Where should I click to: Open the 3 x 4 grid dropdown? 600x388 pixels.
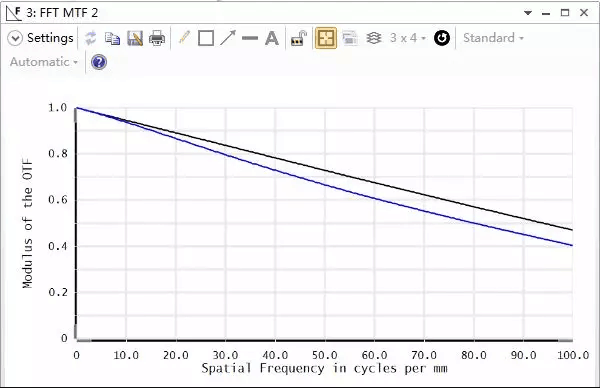(x=408, y=38)
